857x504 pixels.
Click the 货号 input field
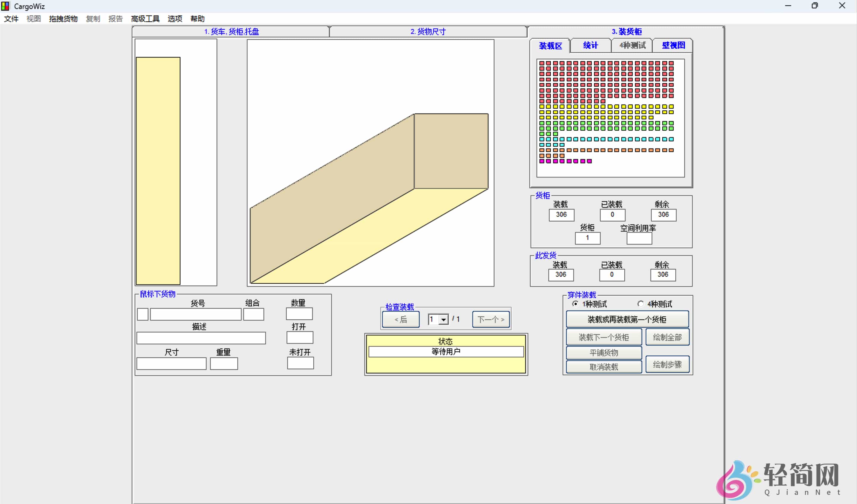pos(196,314)
